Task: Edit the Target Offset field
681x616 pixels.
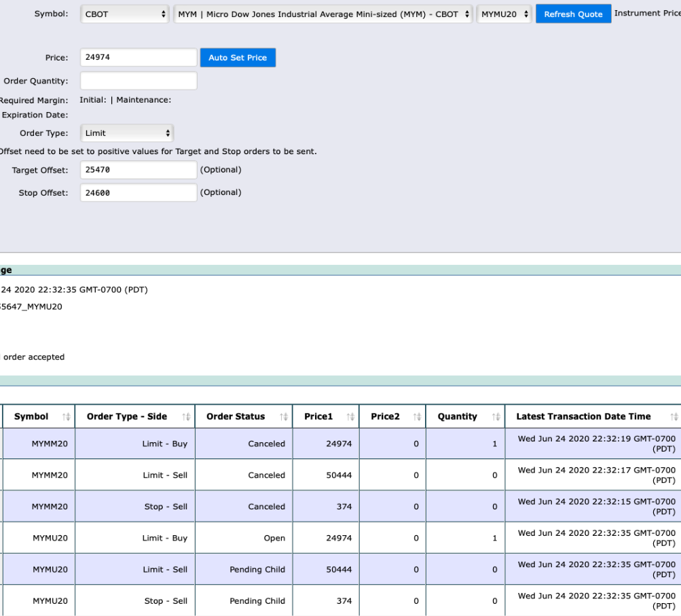Action: (139, 170)
